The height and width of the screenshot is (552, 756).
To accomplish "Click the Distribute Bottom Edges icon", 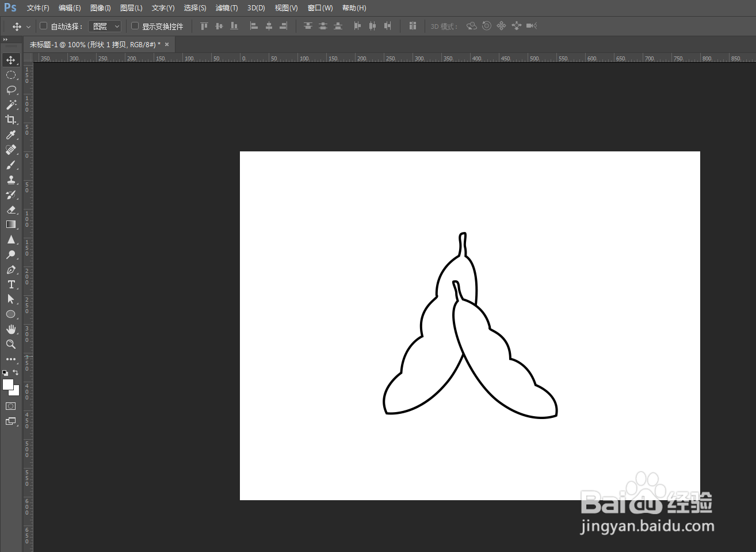I will 338,26.
